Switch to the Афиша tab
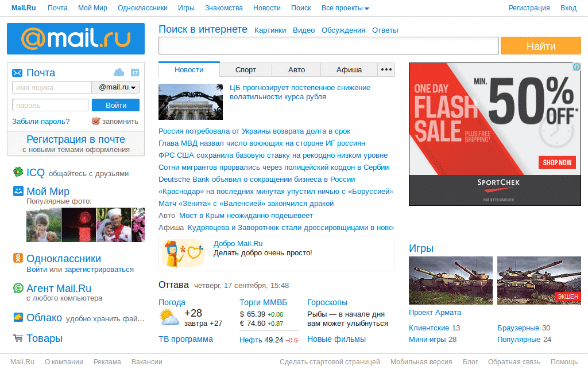Screen dimensions: 588x370 [349, 69]
